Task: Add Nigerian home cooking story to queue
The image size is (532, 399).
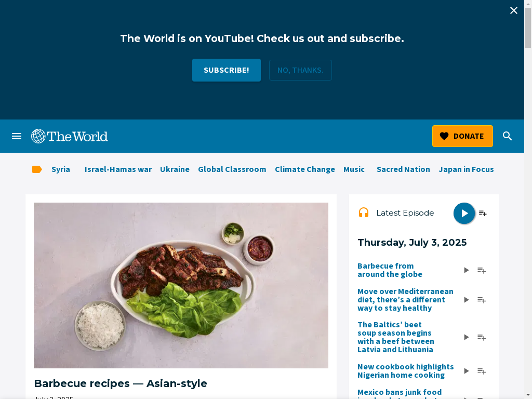Action: click(x=482, y=371)
